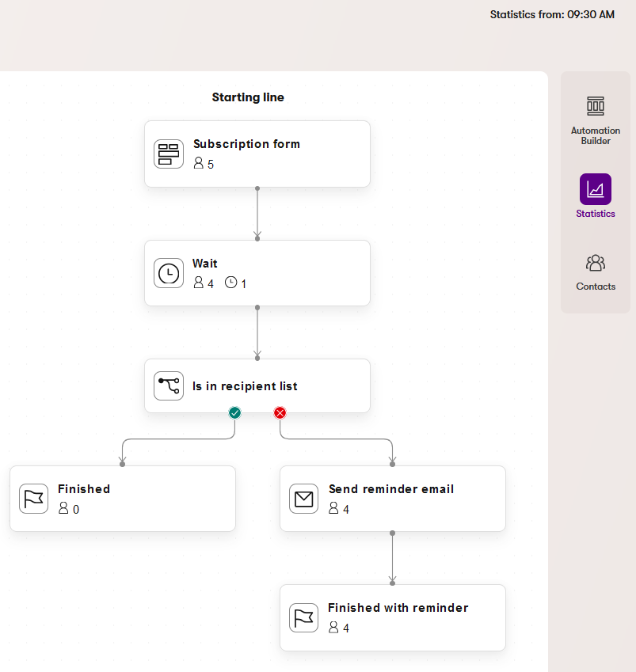Viewport: 636px width, 672px height.
Task: Click the Statistics label in sidebar
Action: (x=596, y=214)
